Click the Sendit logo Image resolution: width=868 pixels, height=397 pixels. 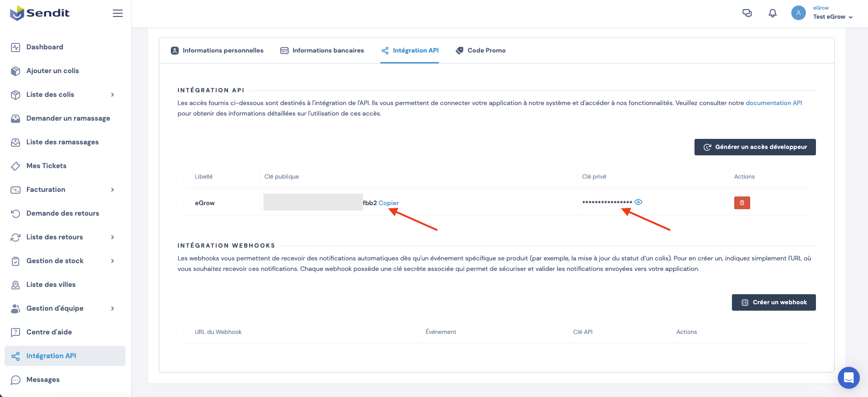click(40, 13)
